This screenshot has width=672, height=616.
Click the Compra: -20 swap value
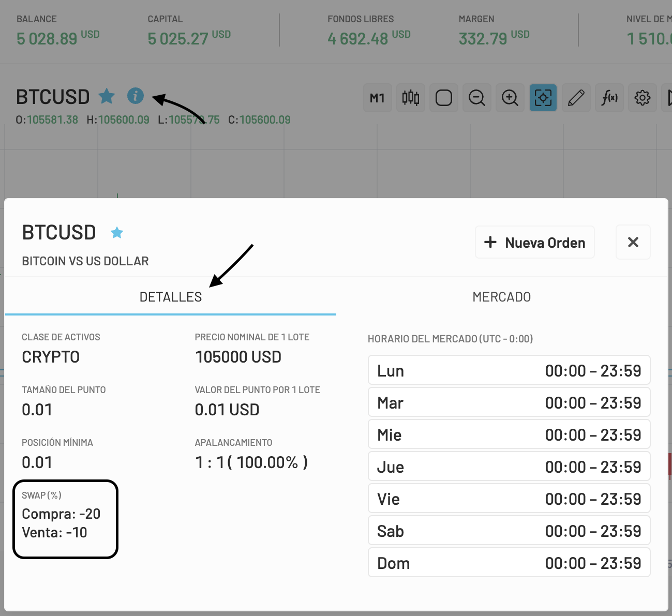(x=61, y=514)
